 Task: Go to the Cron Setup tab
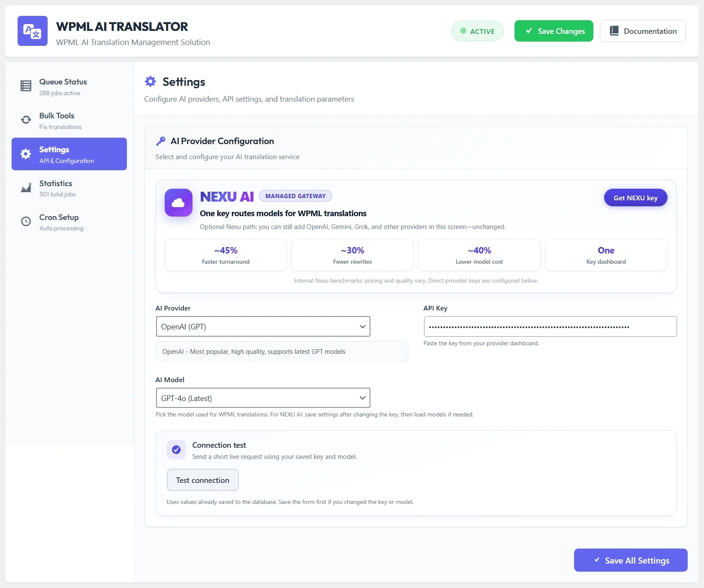(69, 222)
